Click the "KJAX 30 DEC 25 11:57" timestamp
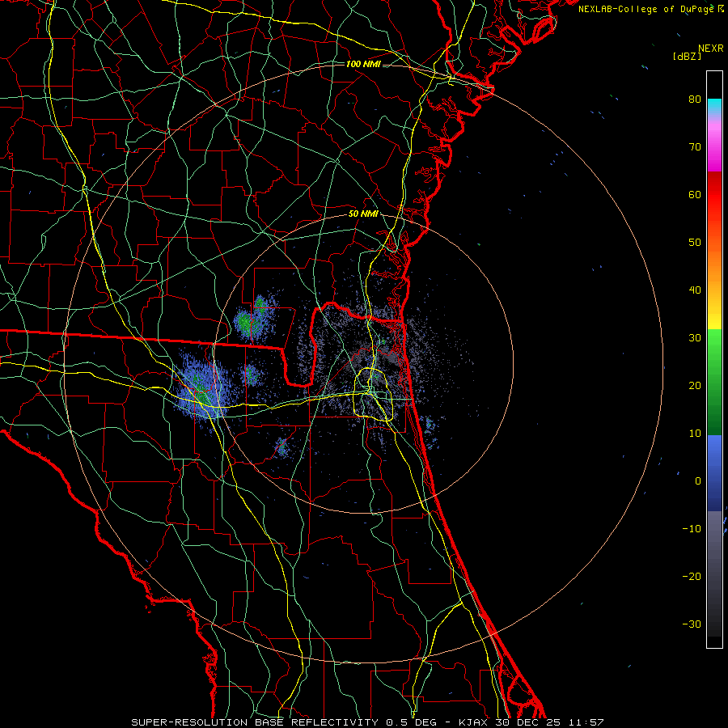Image resolution: width=728 pixels, height=728 pixels. 531,722
